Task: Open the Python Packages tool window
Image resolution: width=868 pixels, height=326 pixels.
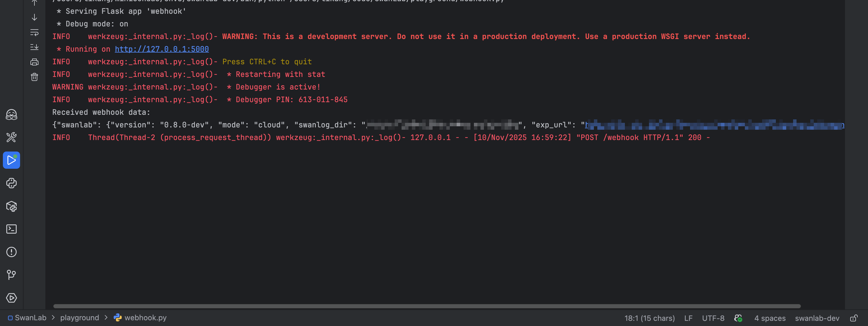Action: [11, 206]
